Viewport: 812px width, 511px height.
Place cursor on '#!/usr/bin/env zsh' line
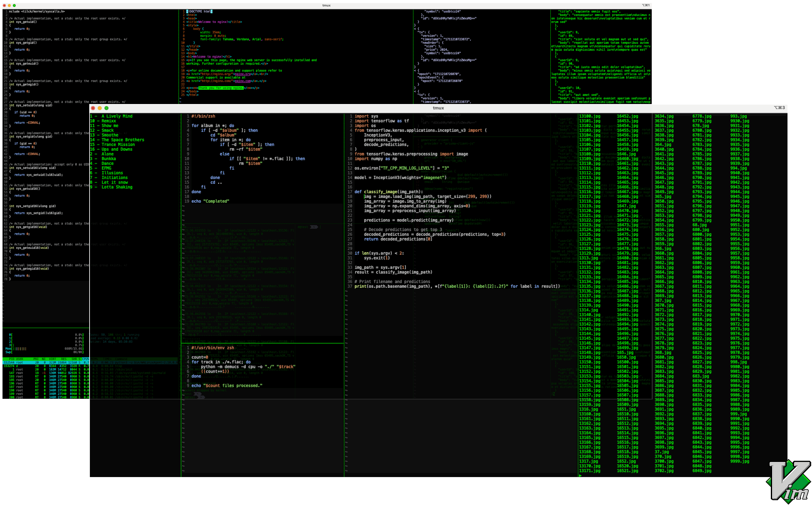click(212, 348)
